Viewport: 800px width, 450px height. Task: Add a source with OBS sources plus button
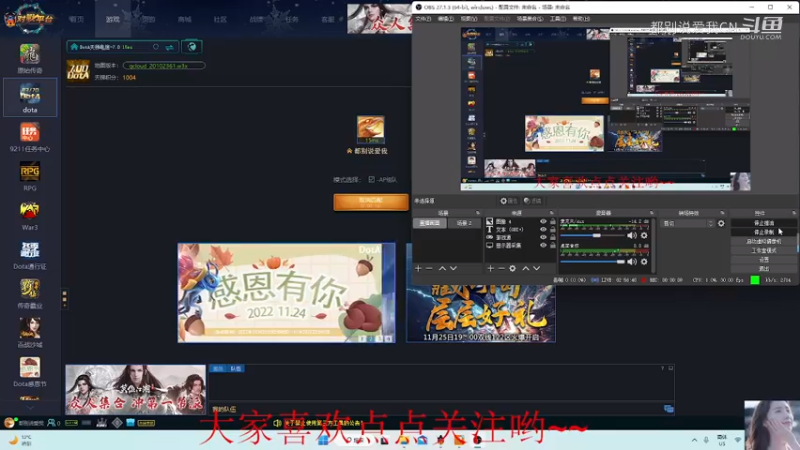490,268
